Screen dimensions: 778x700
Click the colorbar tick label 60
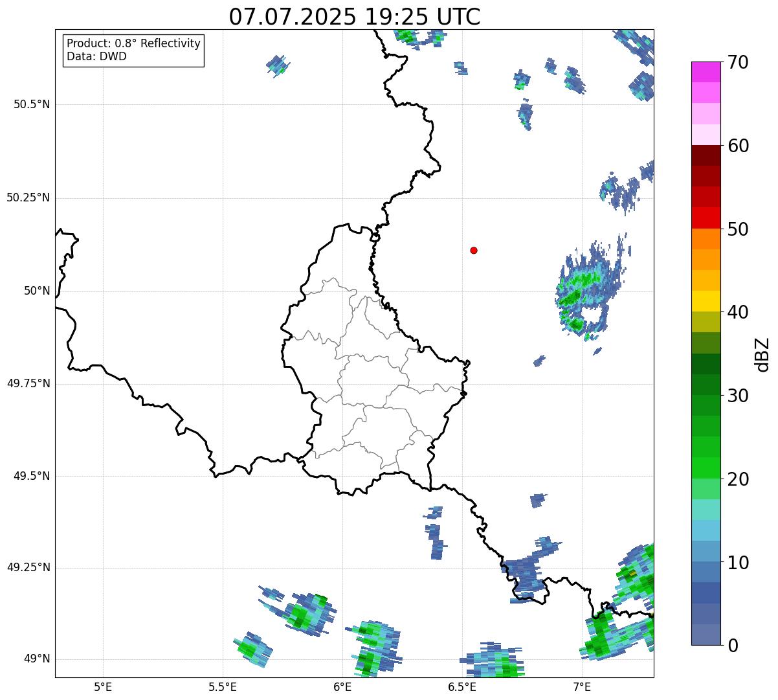[x=738, y=146]
